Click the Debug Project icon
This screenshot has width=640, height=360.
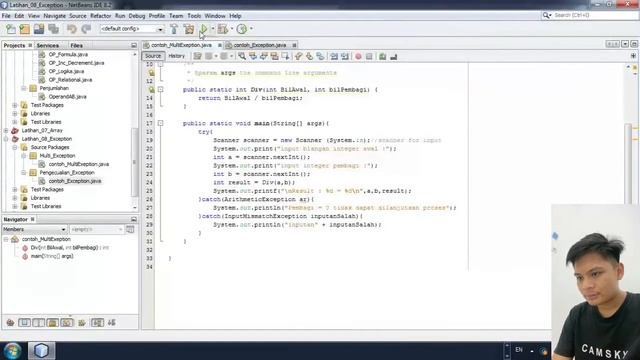pos(222,29)
